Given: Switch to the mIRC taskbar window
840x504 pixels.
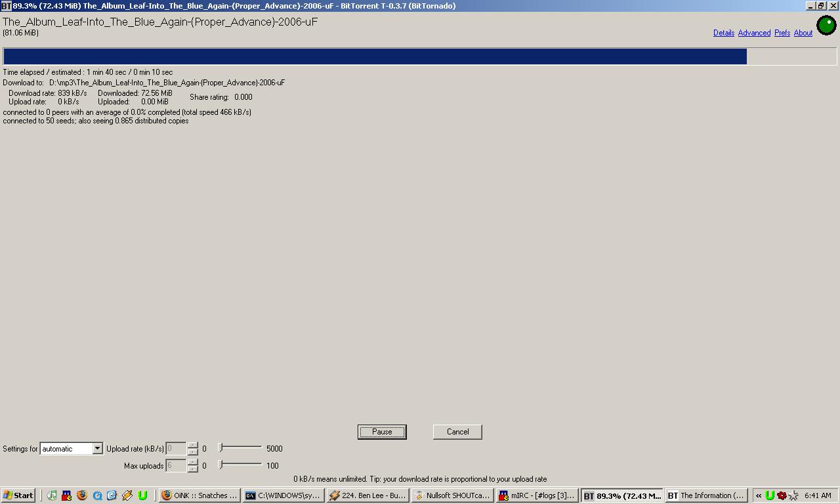Looking at the screenshot, I should click(537, 495).
